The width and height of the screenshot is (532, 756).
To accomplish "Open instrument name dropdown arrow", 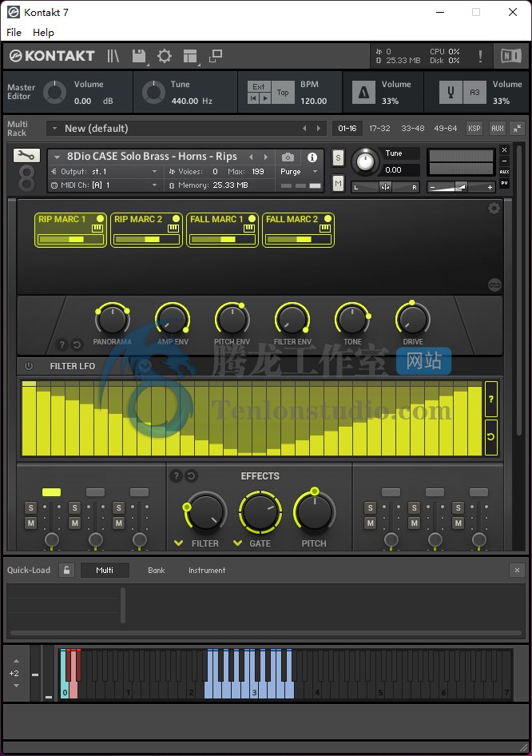I will pos(58,157).
